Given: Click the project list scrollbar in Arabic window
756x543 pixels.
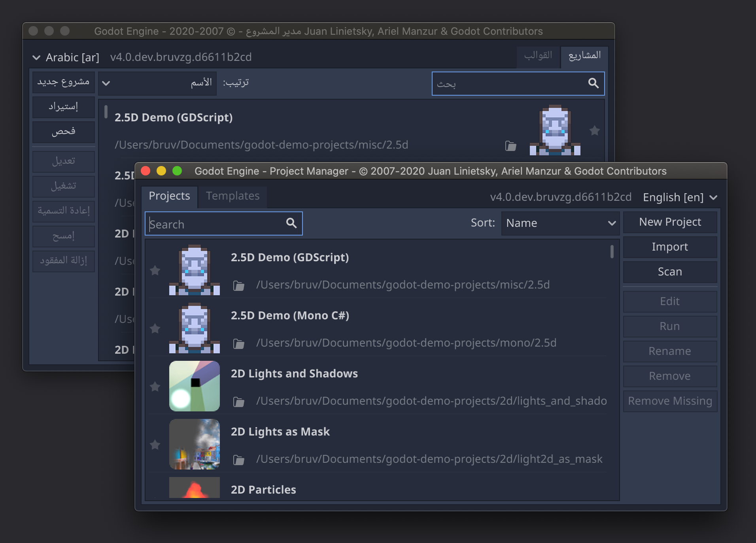Looking at the screenshot, I should 106,111.
